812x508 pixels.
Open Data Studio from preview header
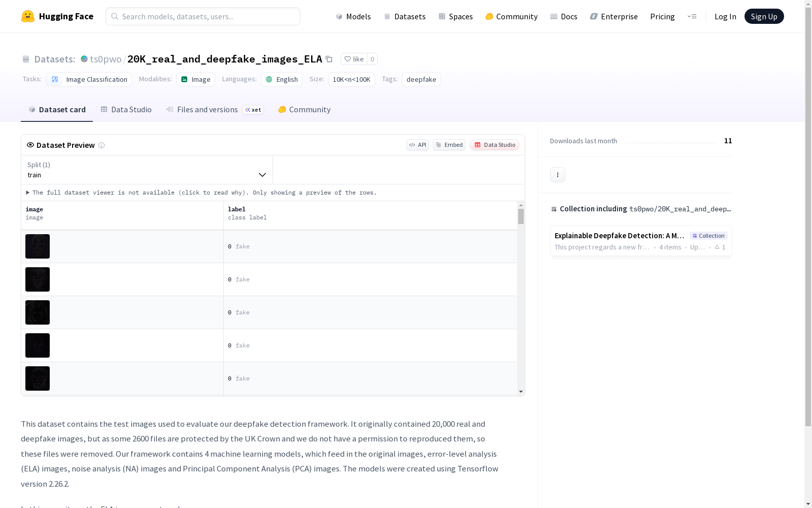coord(495,145)
